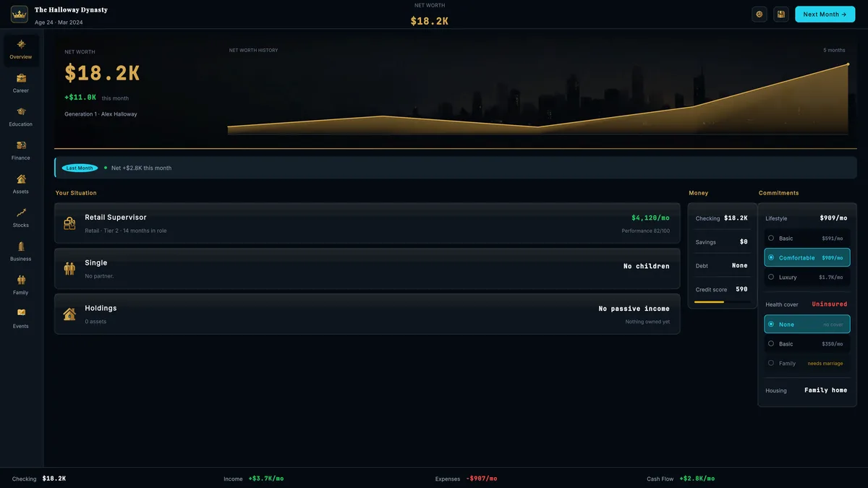Open the Events envelope icon
Viewport: 868px width, 488px height.
tap(21, 312)
